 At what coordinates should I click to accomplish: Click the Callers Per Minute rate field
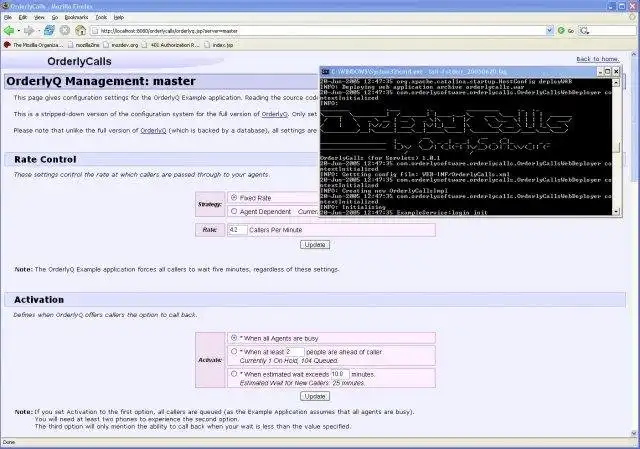pyautogui.click(x=237, y=230)
